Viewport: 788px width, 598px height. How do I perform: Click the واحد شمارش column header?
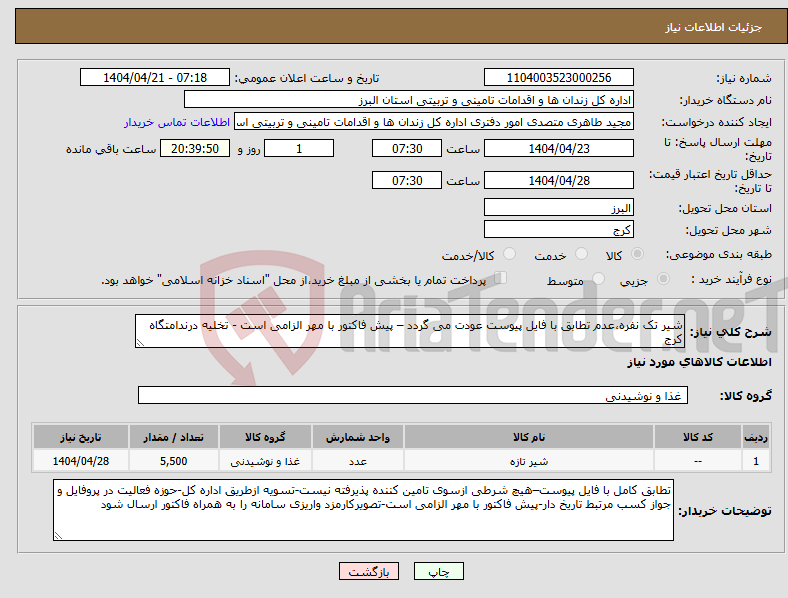click(x=358, y=437)
